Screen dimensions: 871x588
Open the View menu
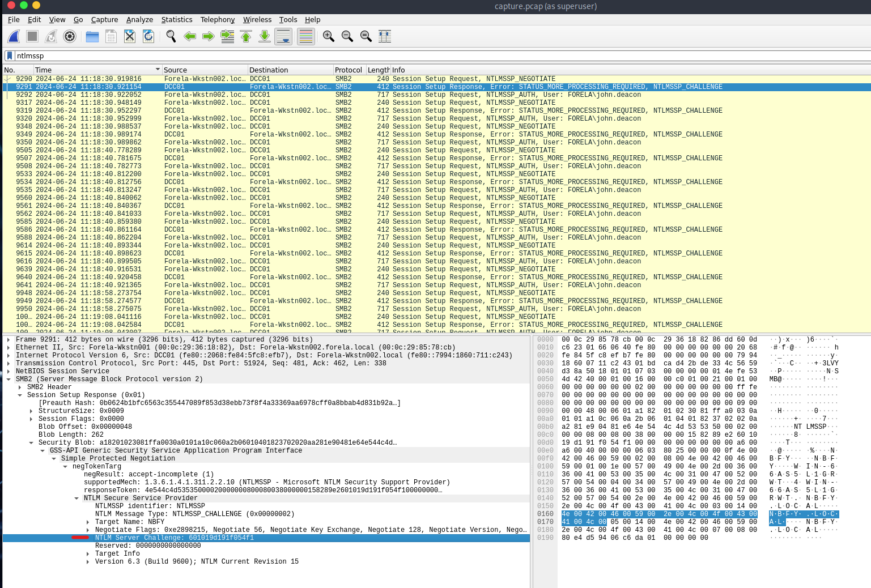tap(57, 19)
